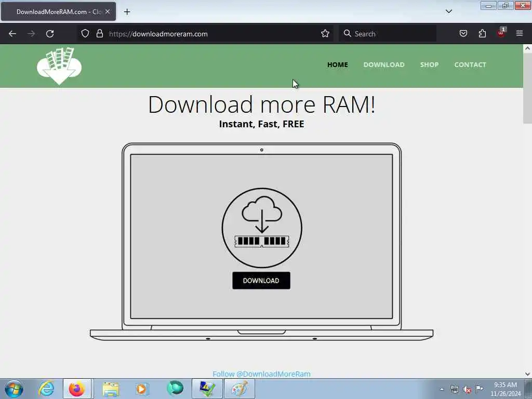Open the Windows Start button
532x399 pixels.
(14, 389)
